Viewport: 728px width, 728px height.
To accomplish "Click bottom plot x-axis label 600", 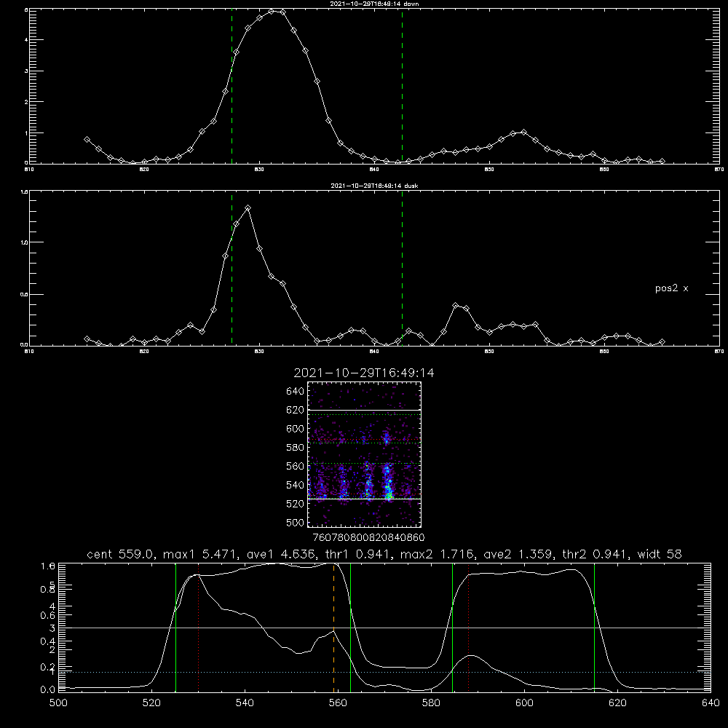I will [x=524, y=703].
